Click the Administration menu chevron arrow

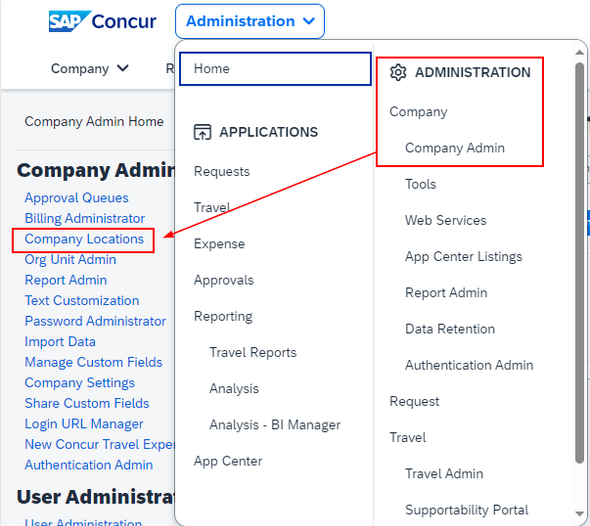point(309,21)
